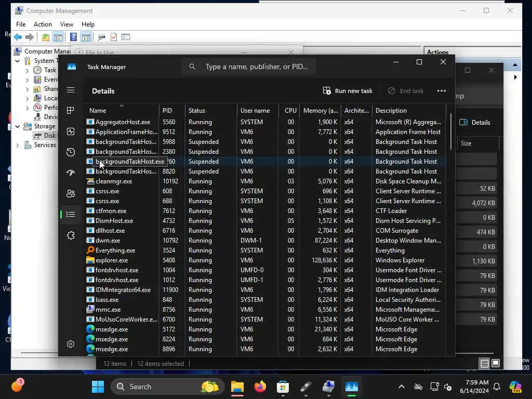Click the Show/Hide Console Tree toolbar icon
This screenshot has height=399, width=532.
[x=58, y=37]
